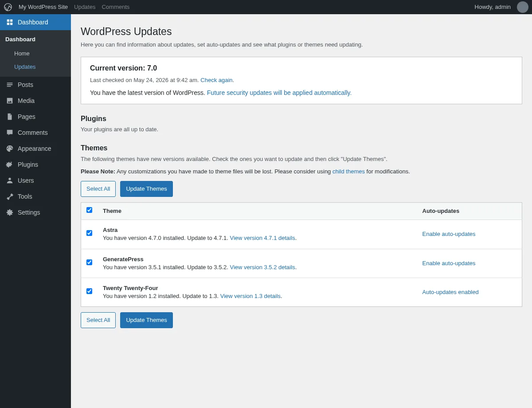
Task: Click Comments in the top admin bar
Action: click(116, 7)
